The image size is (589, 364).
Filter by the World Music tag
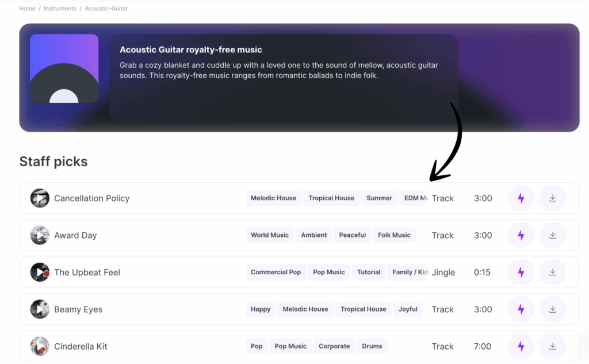pyautogui.click(x=269, y=235)
